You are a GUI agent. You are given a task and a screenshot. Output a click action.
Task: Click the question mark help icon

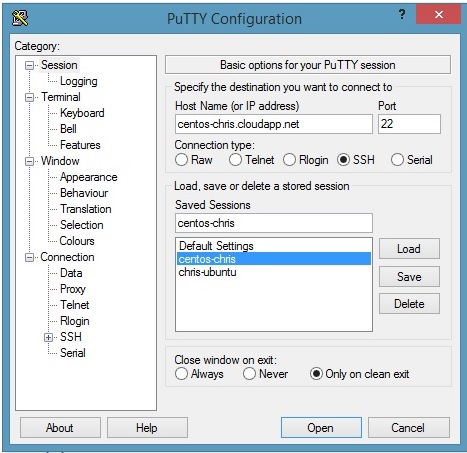click(x=402, y=15)
